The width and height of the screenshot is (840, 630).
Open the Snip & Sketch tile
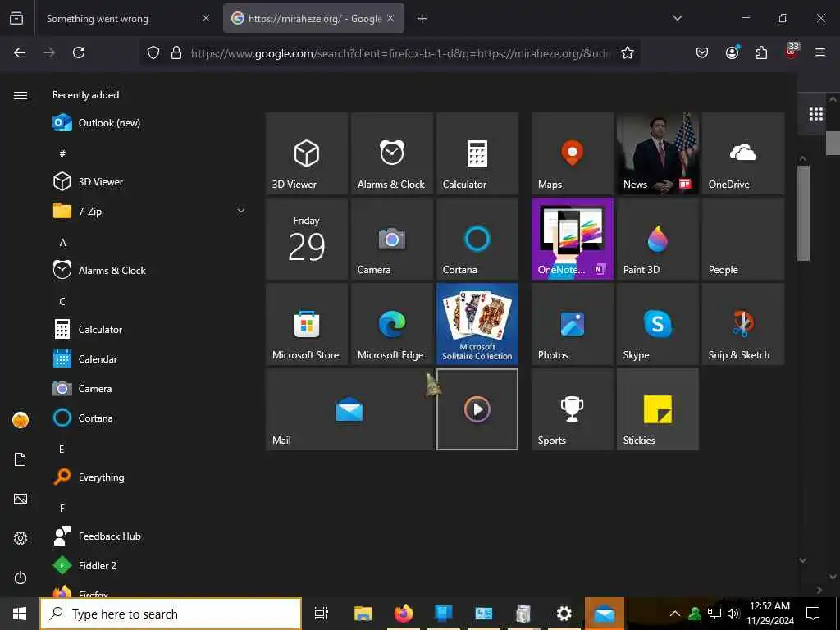[743, 324]
